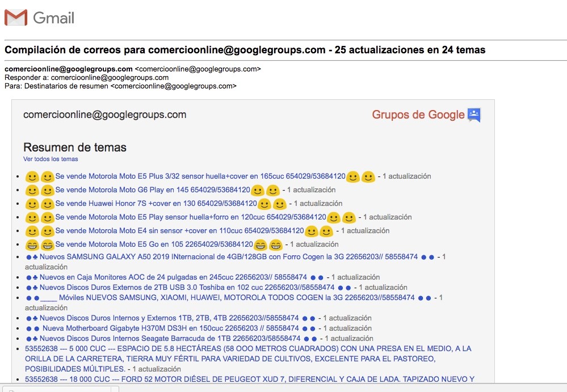
Task: Click the 'Grupos de Google' red heading
Action: (x=418, y=115)
